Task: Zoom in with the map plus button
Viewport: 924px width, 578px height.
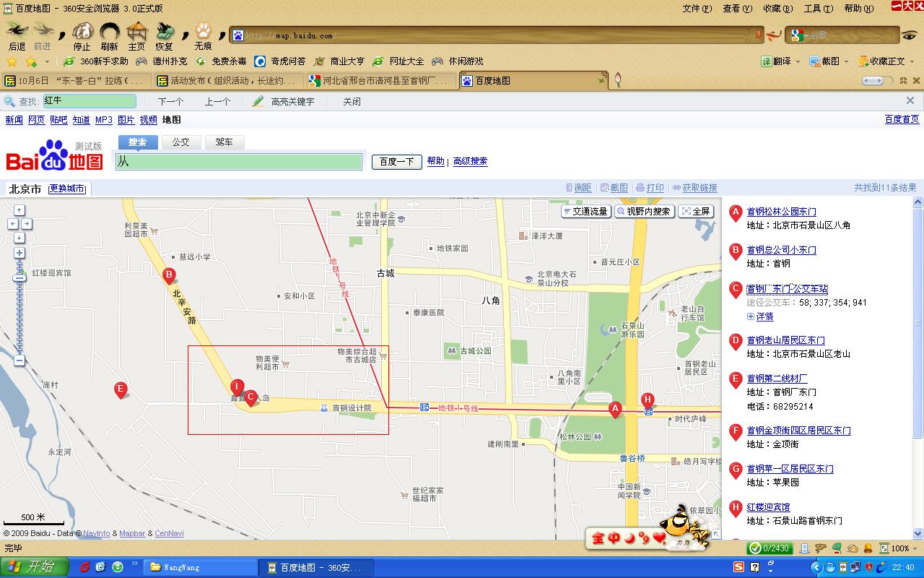Action: coord(19,253)
